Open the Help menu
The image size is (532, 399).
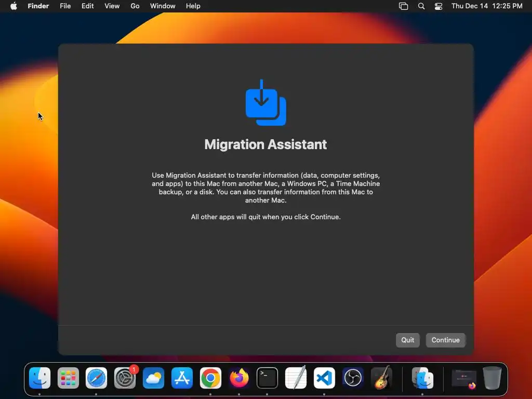point(193,6)
